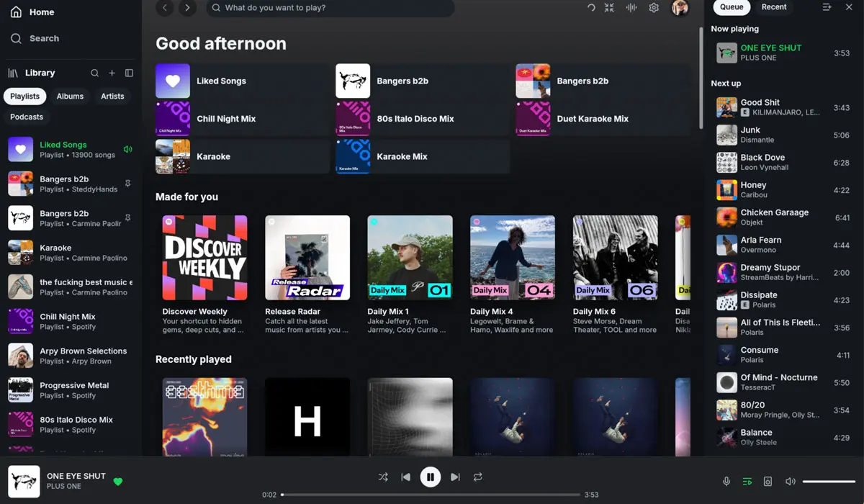The image size is (864, 504).
Task: Open the Progressive Metal playlist in library
Action: click(x=71, y=390)
